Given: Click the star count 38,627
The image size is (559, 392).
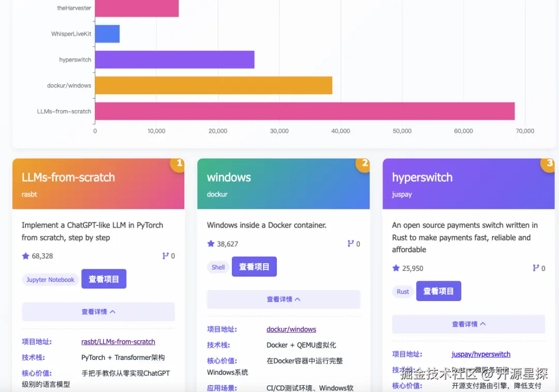Looking at the screenshot, I should tap(227, 244).
